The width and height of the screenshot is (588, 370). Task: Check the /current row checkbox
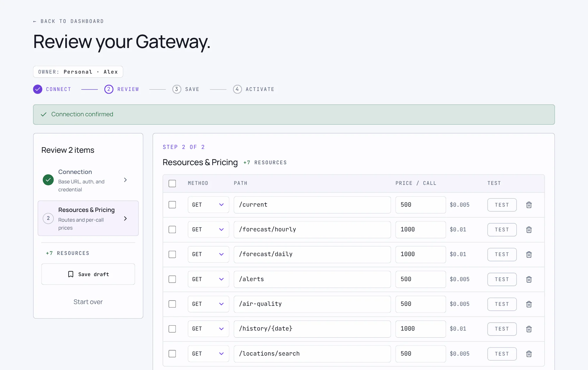coord(172,205)
